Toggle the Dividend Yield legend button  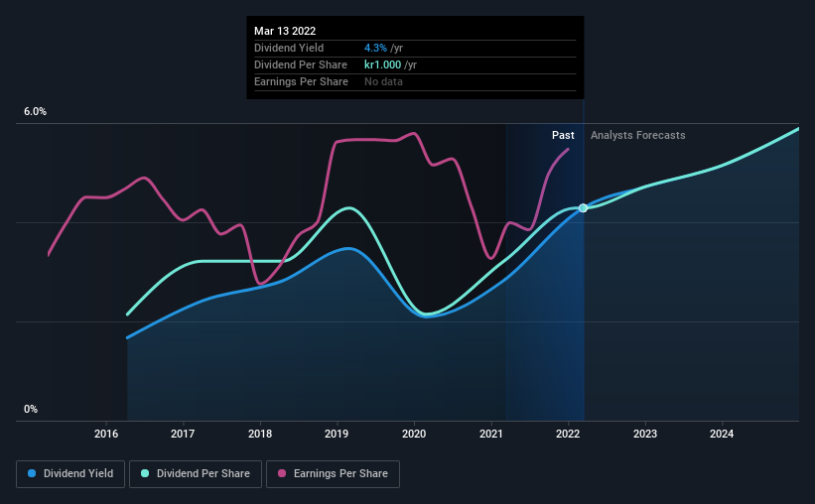(x=70, y=474)
